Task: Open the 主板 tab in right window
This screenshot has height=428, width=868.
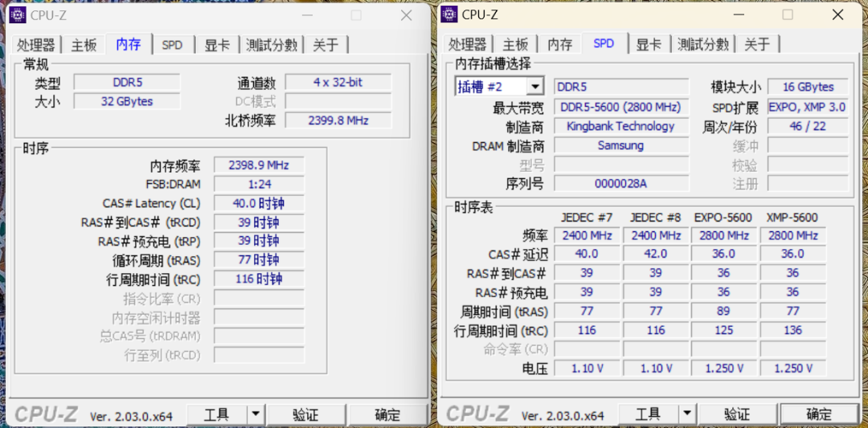Action: tap(515, 45)
